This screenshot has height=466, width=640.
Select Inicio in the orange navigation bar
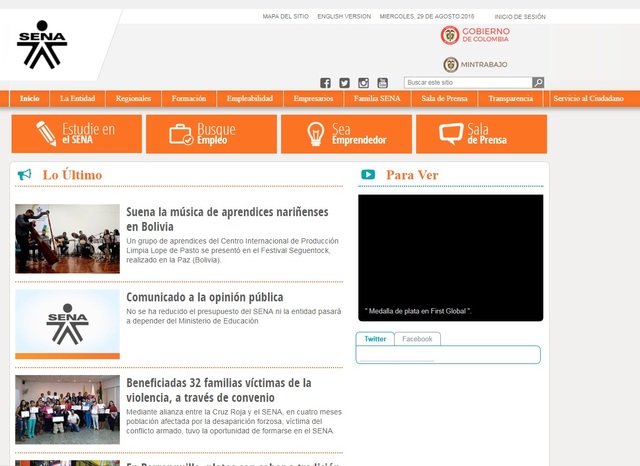[30, 98]
